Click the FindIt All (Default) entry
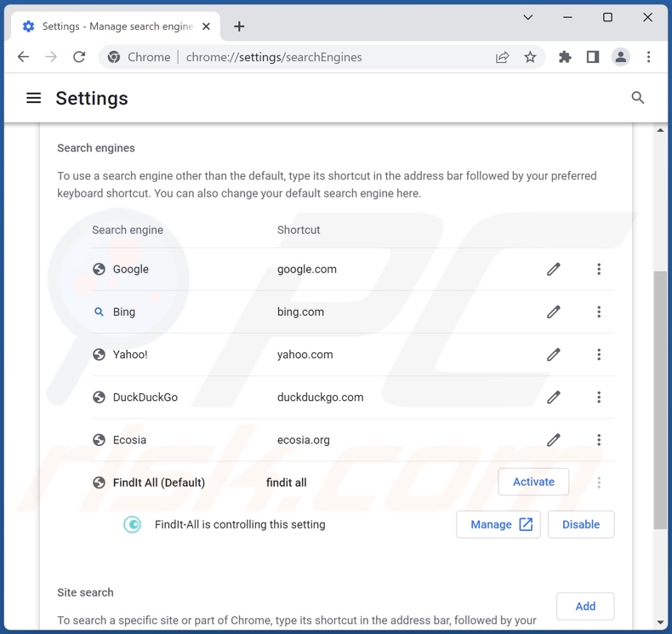The image size is (672, 634). click(x=158, y=483)
